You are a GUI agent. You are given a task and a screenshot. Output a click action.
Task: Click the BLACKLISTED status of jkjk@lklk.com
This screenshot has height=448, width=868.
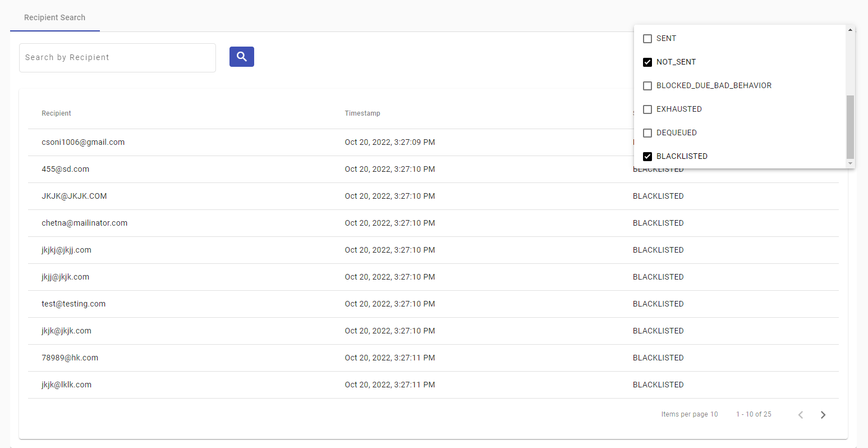658,385
